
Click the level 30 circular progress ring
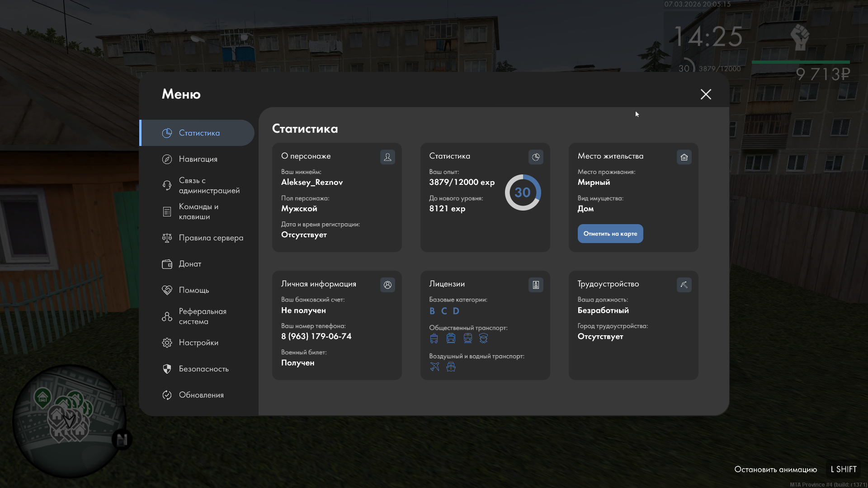(523, 192)
